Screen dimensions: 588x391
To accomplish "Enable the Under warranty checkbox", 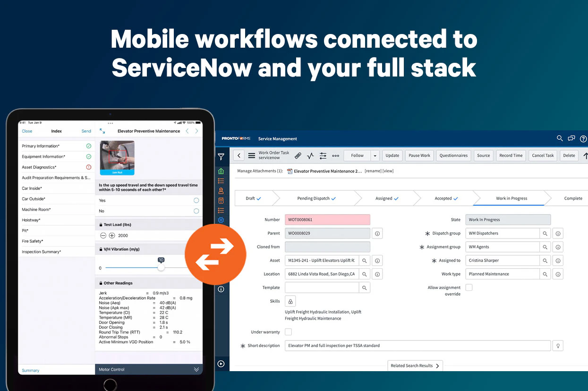I will (x=289, y=332).
